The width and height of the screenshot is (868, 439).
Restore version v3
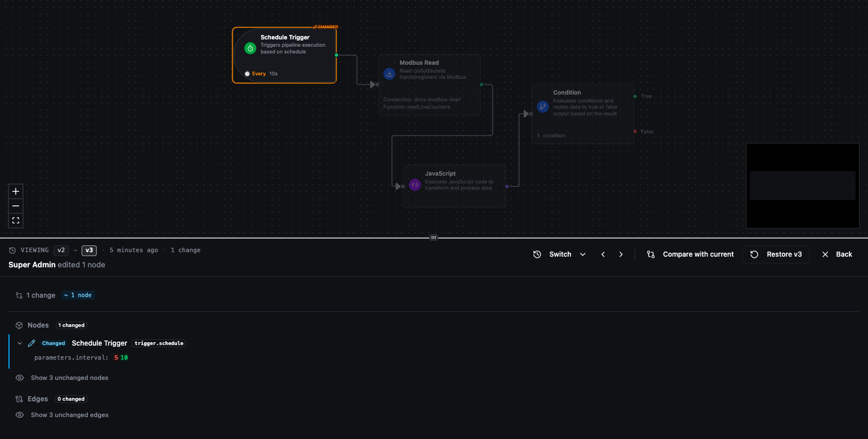pyautogui.click(x=776, y=254)
